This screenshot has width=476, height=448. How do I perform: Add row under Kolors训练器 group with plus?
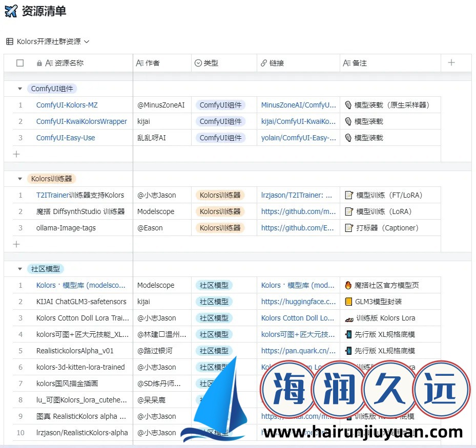click(x=16, y=244)
